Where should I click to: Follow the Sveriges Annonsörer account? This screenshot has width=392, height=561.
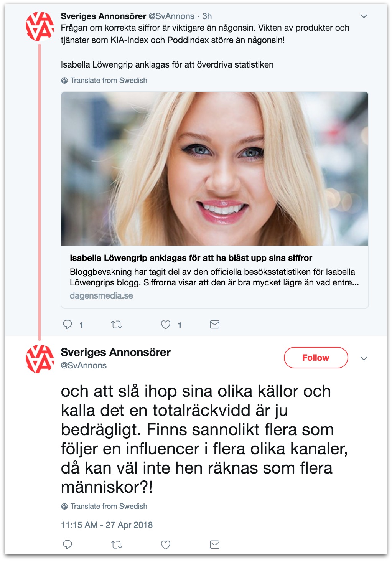316,358
